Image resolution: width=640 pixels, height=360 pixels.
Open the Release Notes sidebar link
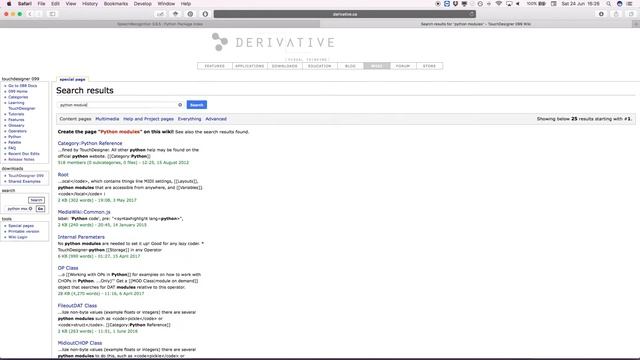(21, 159)
